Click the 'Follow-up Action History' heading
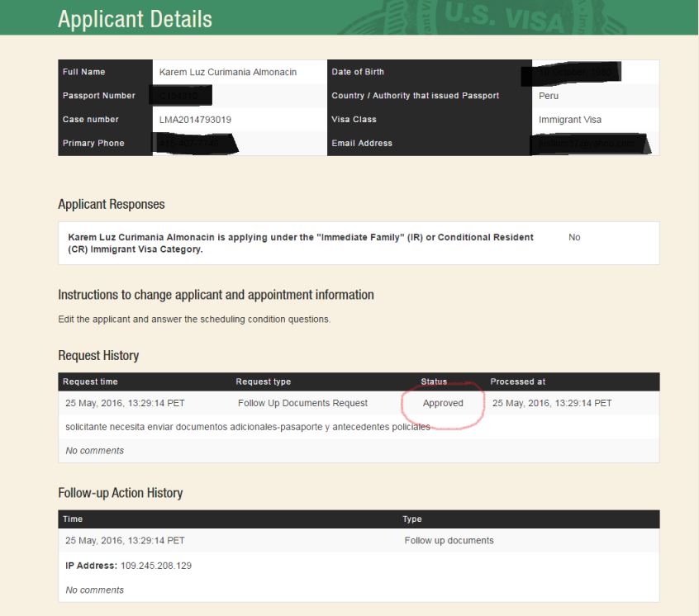Image resolution: width=699 pixels, height=616 pixels. [121, 493]
